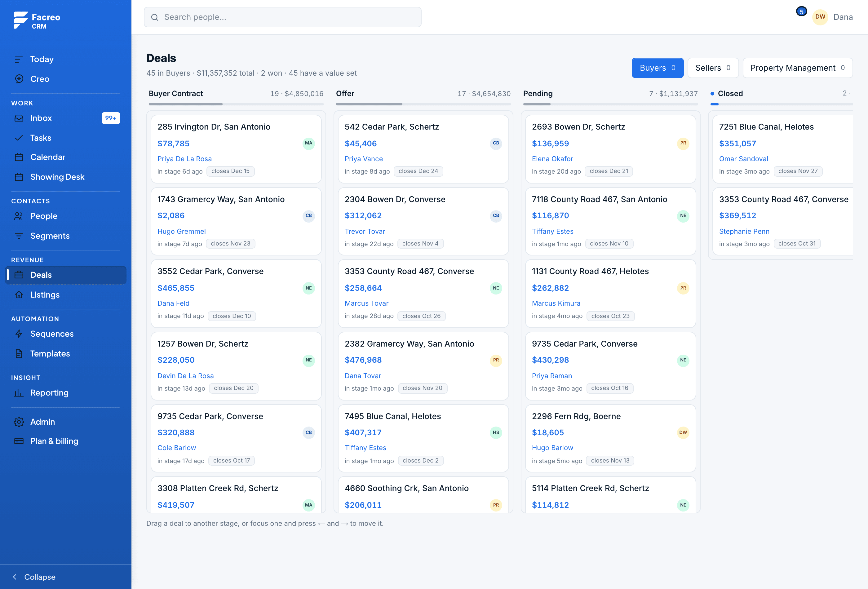This screenshot has width=868, height=589.
Task: Select Deals in the sidebar menu
Action: (66, 275)
